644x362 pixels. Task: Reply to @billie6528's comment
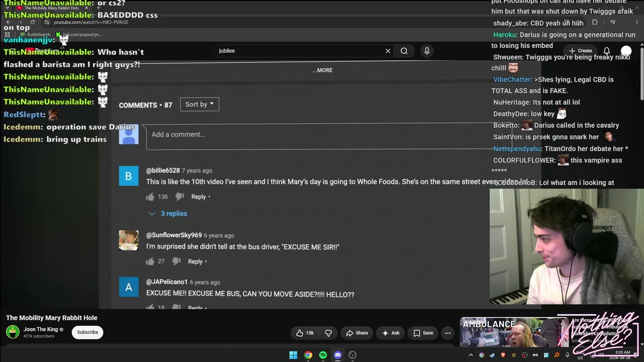198,197
